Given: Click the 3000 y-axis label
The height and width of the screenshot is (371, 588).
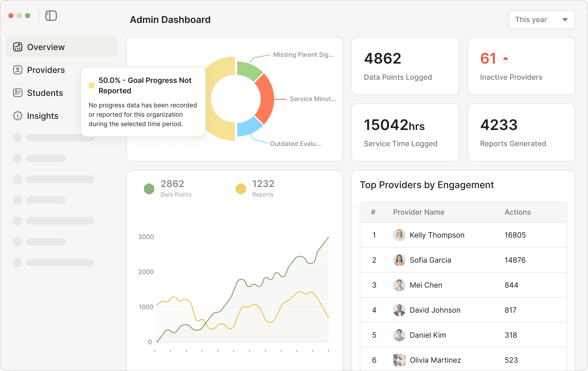Looking at the screenshot, I should pos(146,237).
